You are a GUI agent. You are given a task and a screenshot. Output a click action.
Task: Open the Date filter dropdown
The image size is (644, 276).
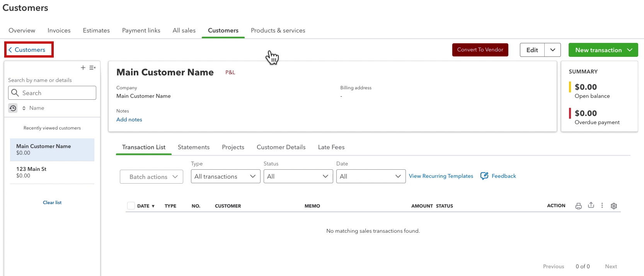tap(371, 176)
